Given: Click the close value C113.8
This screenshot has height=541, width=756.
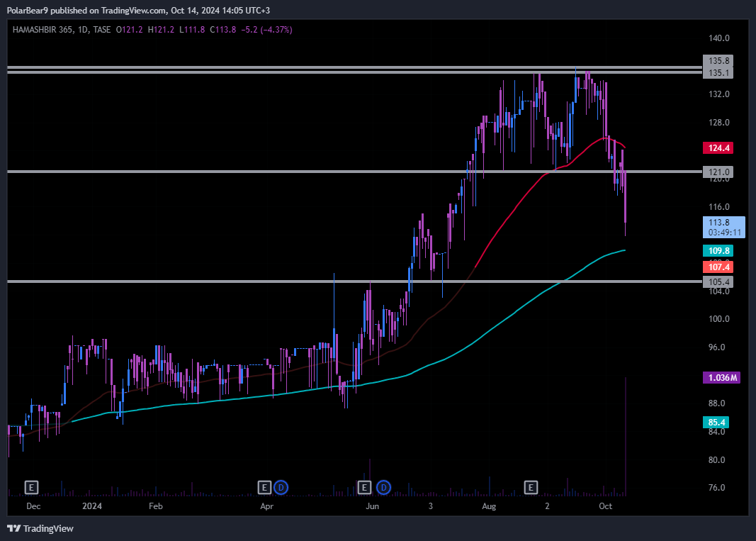Looking at the screenshot, I should click(222, 30).
